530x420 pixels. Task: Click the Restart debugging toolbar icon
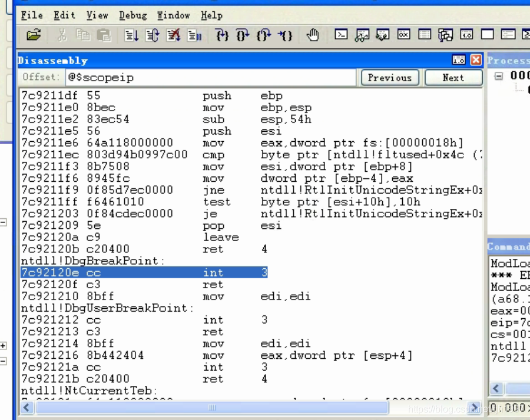153,35
